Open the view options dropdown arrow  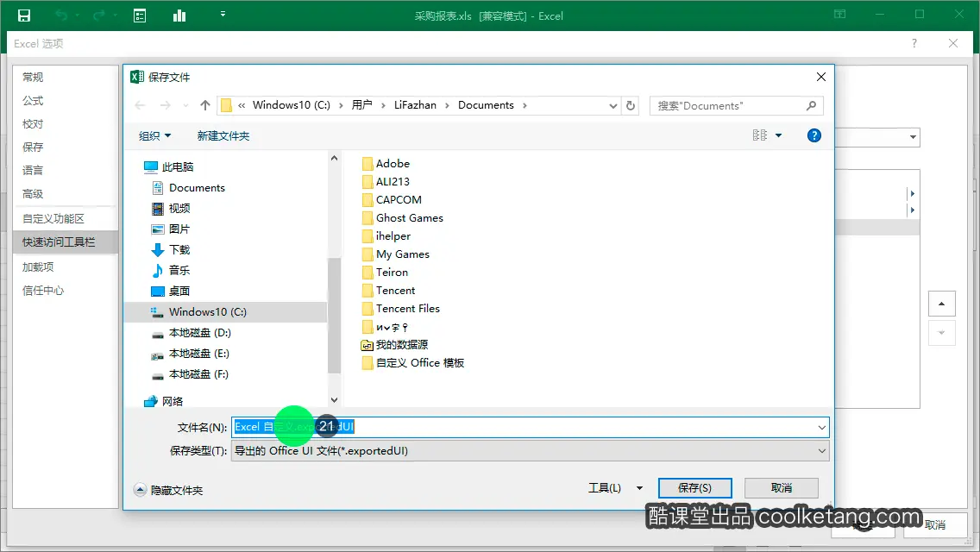778,135
